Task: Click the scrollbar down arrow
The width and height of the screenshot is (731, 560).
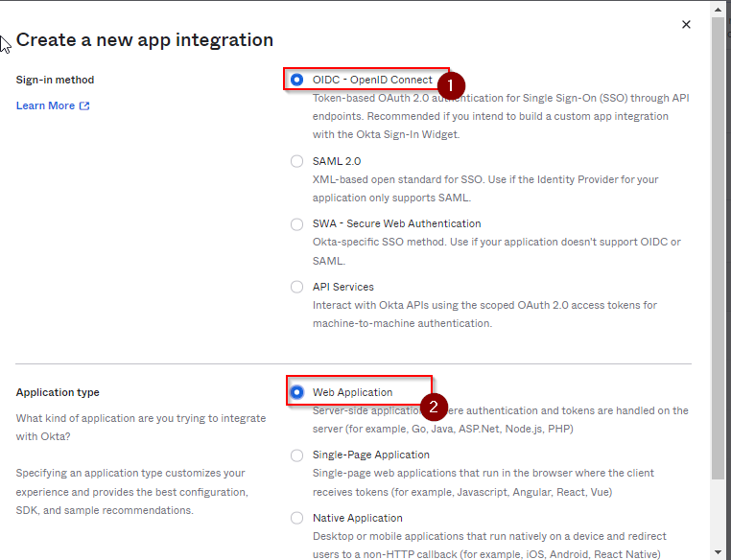Action: point(718,551)
